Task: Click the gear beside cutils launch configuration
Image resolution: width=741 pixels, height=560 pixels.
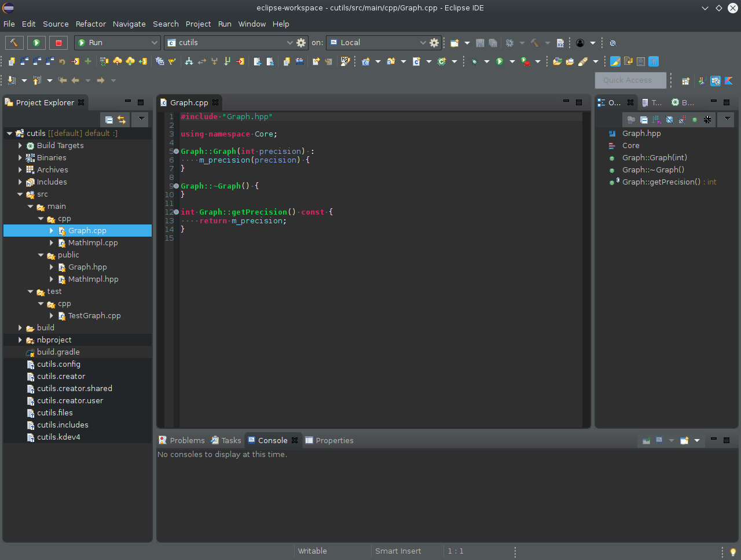Action: pyautogui.click(x=301, y=43)
